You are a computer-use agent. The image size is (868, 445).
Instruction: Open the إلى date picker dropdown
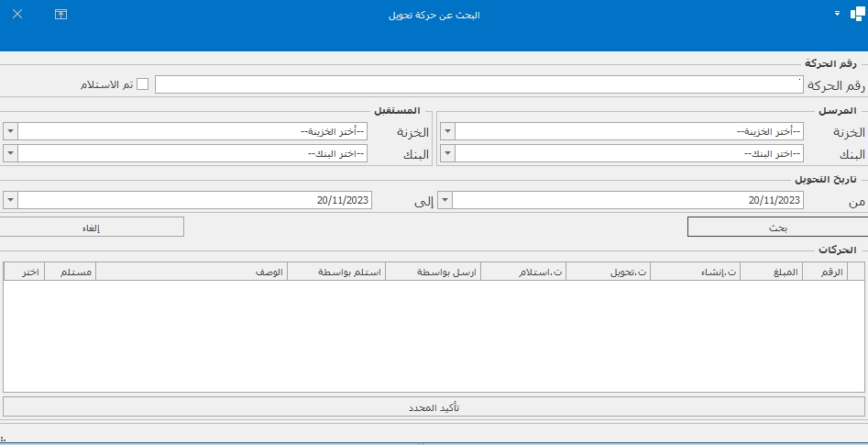click(x=9, y=200)
